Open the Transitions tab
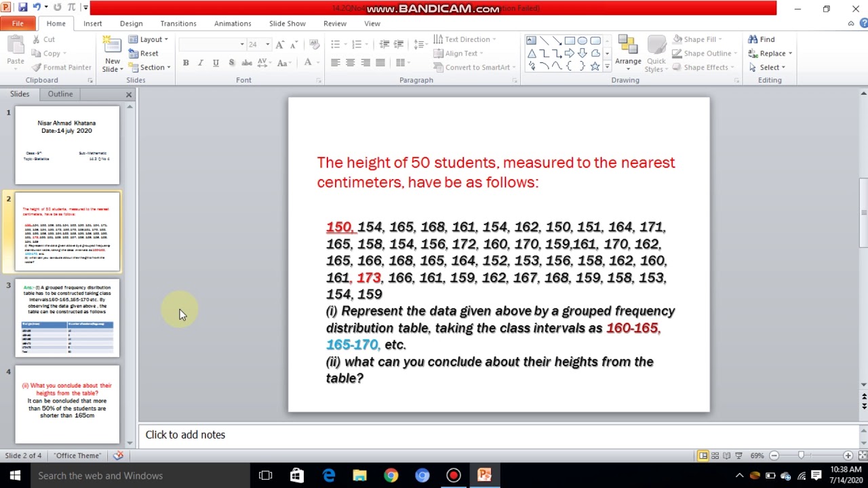This screenshot has width=868, height=488. tap(178, 24)
